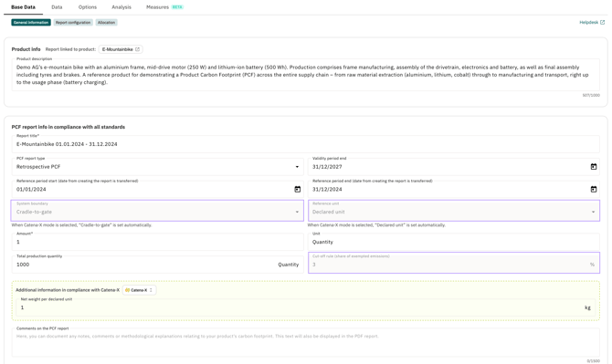The height and width of the screenshot is (364, 612).
Task: Switch to the Data tab
Action: 57,7
